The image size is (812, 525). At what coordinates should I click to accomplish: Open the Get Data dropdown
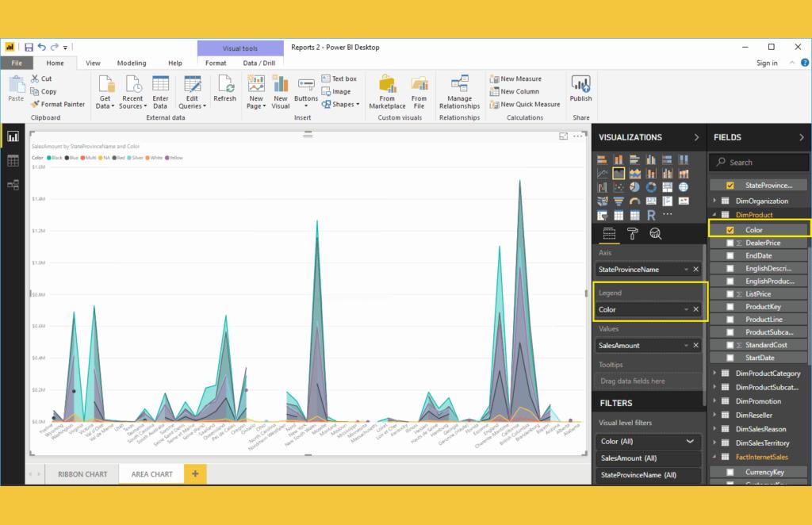(x=105, y=91)
